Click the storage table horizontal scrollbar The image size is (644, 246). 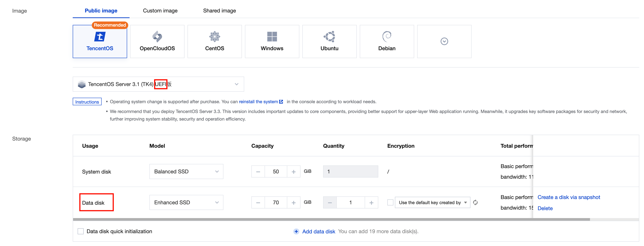tap(331, 220)
